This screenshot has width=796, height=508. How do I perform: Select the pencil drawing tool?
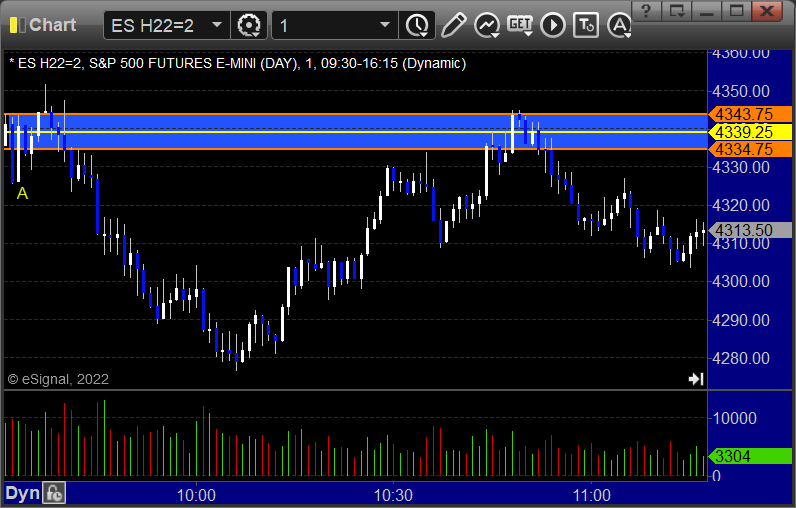pos(453,25)
